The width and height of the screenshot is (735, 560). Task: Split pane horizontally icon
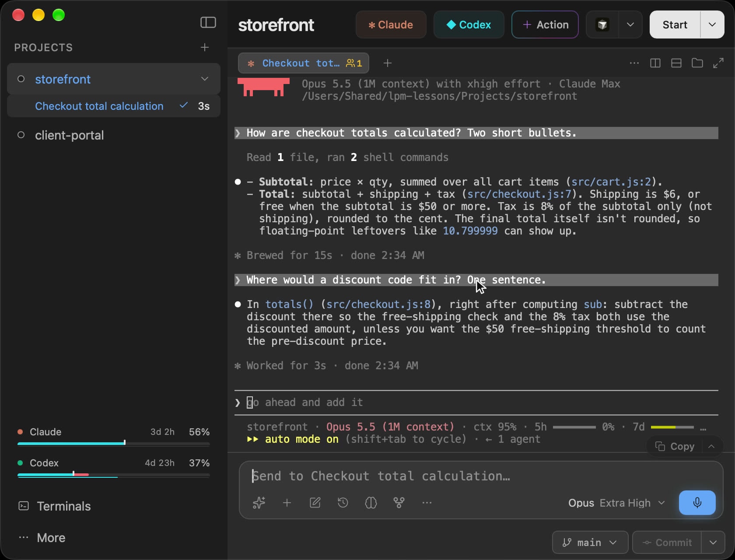click(x=676, y=63)
